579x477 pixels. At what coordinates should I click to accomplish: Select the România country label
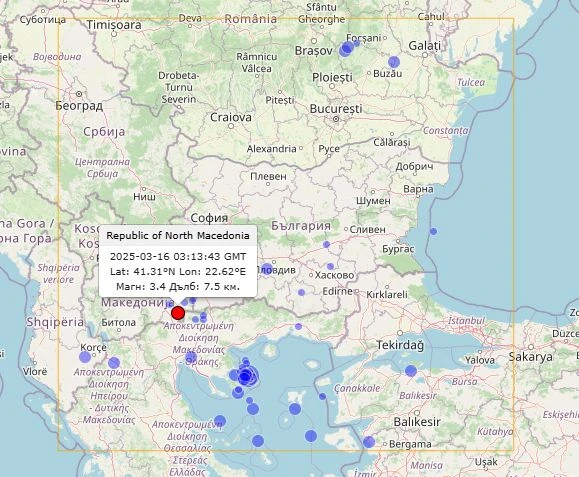tap(251, 19)
